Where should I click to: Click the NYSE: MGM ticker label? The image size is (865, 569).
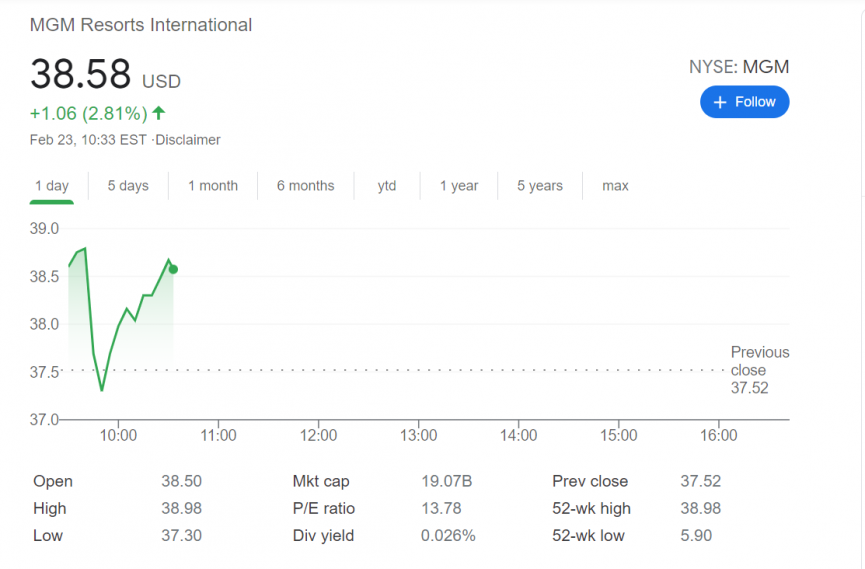tap(739, 67)
